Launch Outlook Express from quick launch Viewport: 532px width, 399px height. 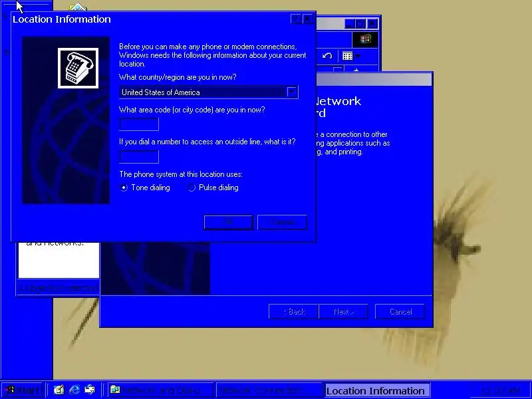pyautogui.click(x=90, y=390)
